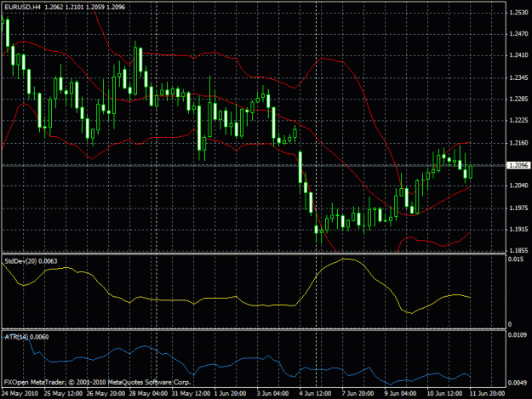Image resolution: width=532 pixels, height=399 pixels.
Task: Click price level 1.1975 on axis
Action: click(518, 208)
